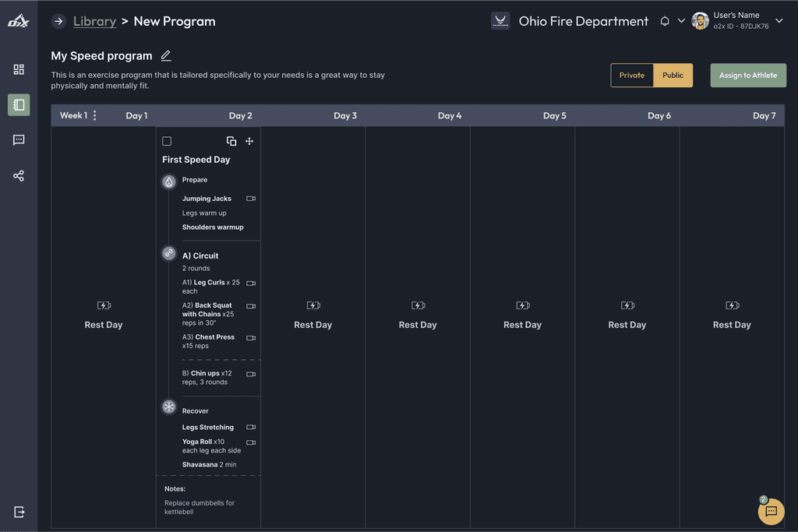The image size is (798, 532).
Task: Click the Day 7 column header
Action: pos(764,115)
